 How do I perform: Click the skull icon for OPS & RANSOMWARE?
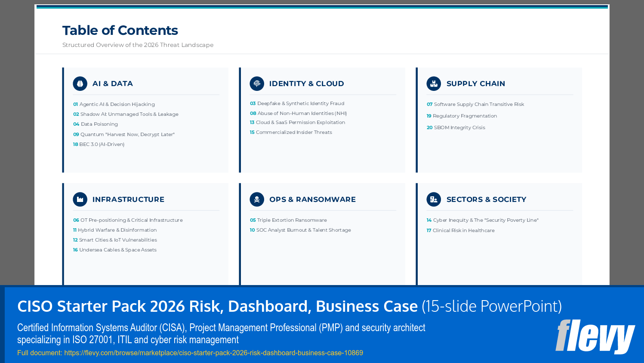point(257,199)
